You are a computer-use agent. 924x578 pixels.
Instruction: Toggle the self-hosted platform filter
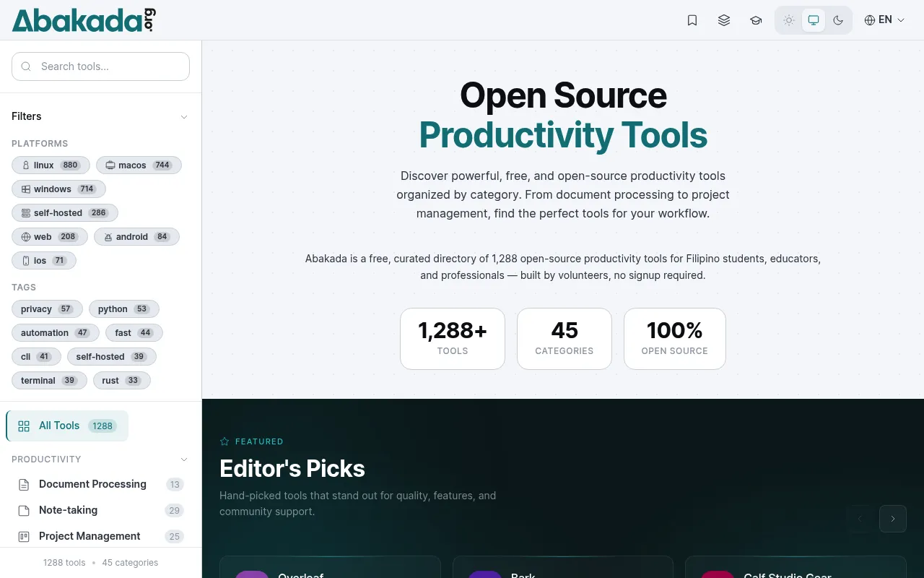pos(65,213)
